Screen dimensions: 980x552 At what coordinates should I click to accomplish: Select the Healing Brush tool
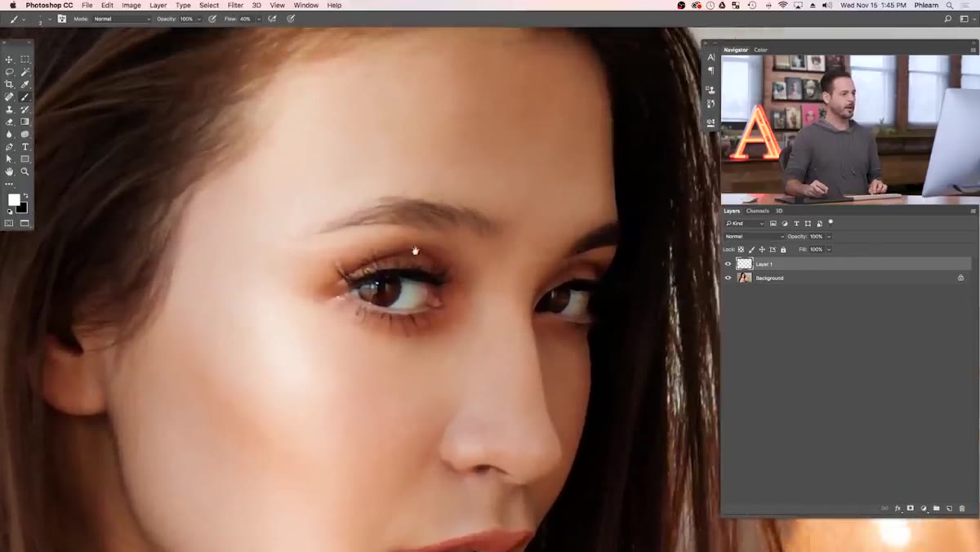coord(9,97)
